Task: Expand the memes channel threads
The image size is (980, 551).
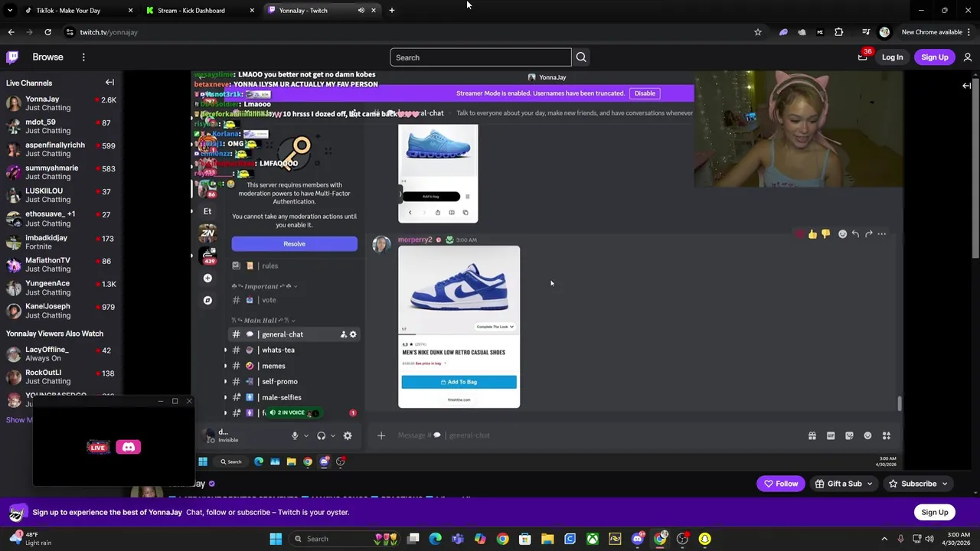Action: click(x=226, y=366)
